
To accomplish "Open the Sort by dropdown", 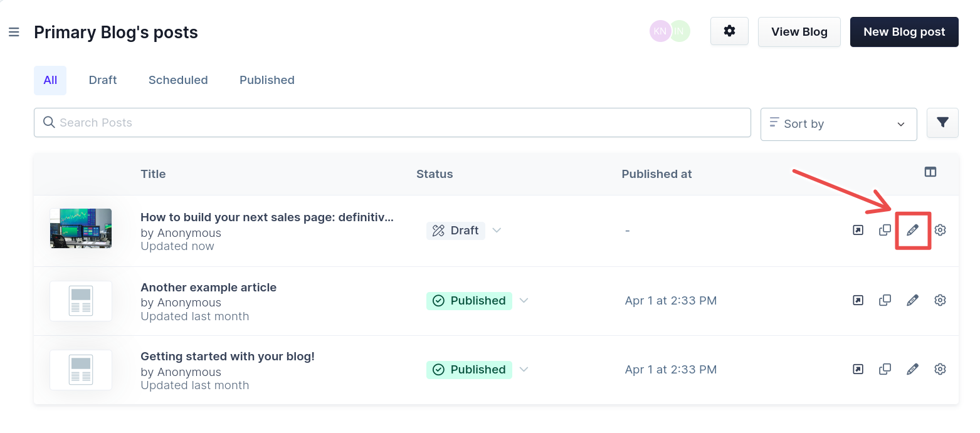I will click(838, 124).
